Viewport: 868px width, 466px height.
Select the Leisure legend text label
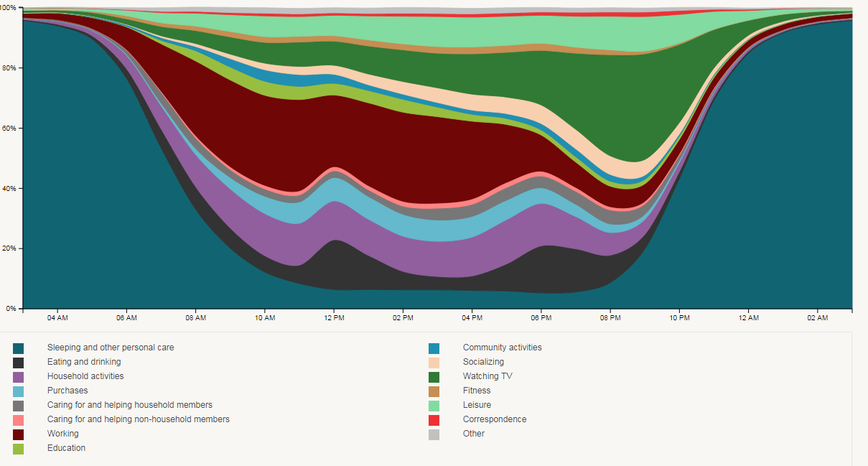[477, 405]
